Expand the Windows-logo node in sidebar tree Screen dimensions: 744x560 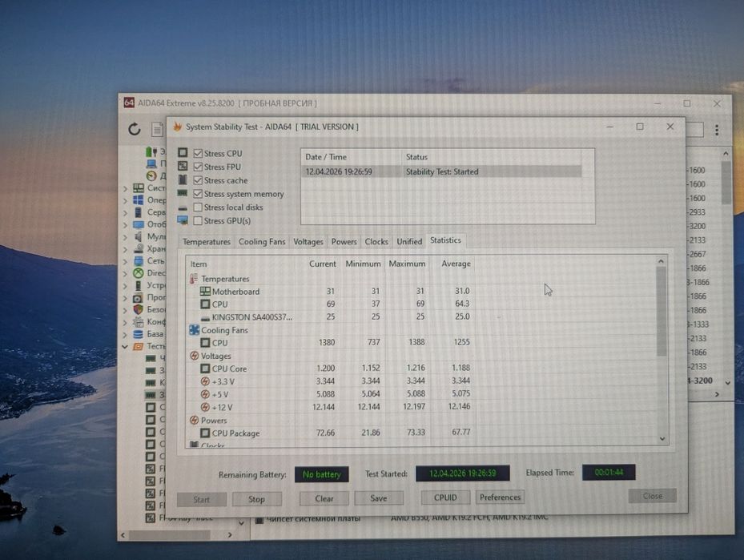click(x=125, y=200)
